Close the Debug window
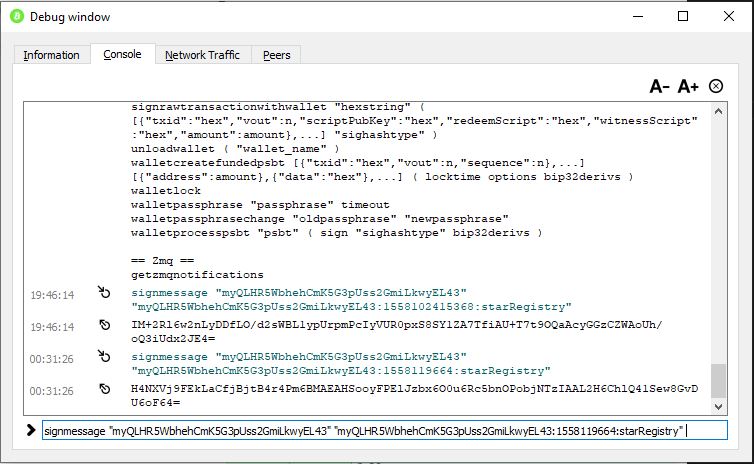The width and height of the screenshot is (754, 464). [x=729, y=16]
